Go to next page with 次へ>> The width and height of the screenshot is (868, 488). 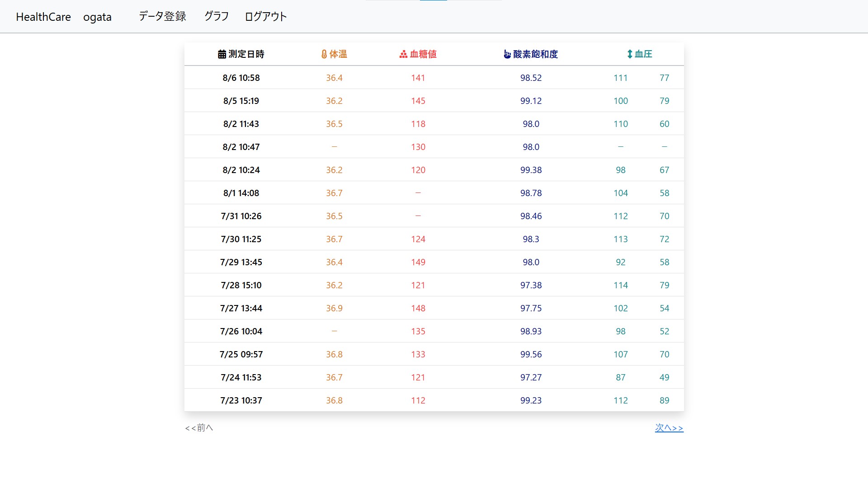[x=669, y=427]
